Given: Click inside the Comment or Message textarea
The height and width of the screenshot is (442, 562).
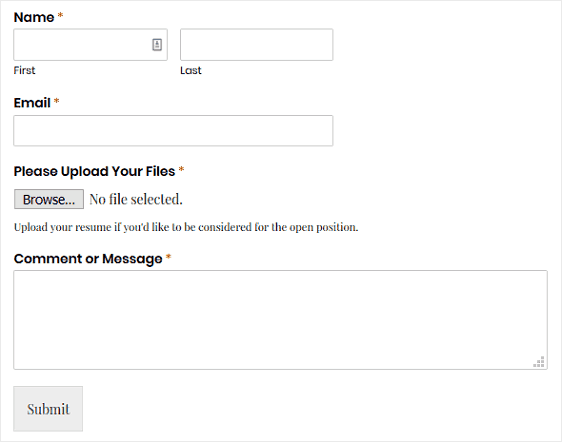Looking at the screenshot, I should (x=280, y=320).
